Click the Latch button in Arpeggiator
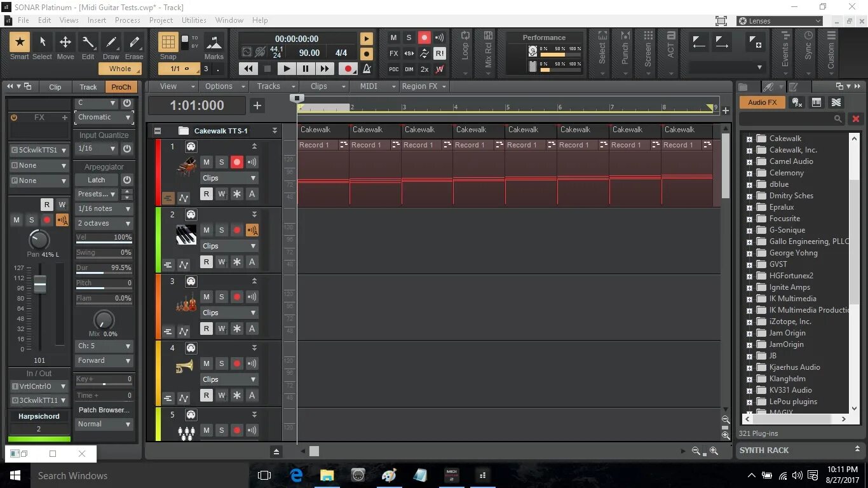This screenshot has width=868, height=488. 97,180
